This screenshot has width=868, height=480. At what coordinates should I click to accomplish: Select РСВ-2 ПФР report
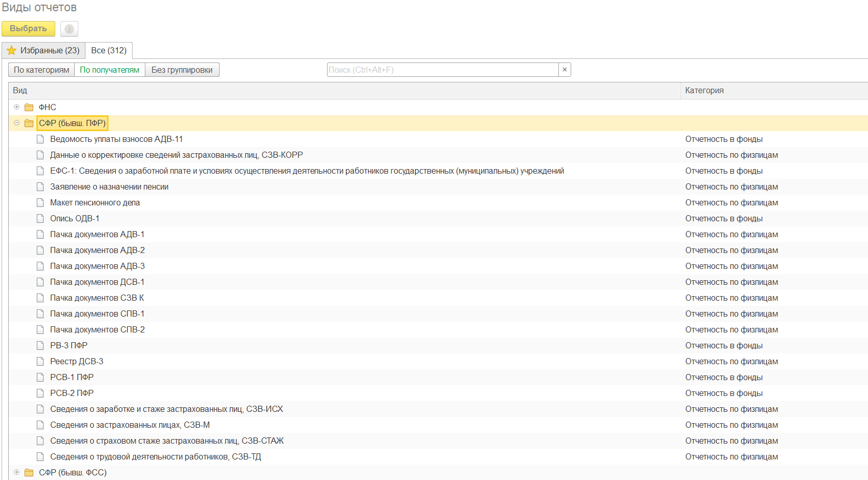[x=72, y=393]
